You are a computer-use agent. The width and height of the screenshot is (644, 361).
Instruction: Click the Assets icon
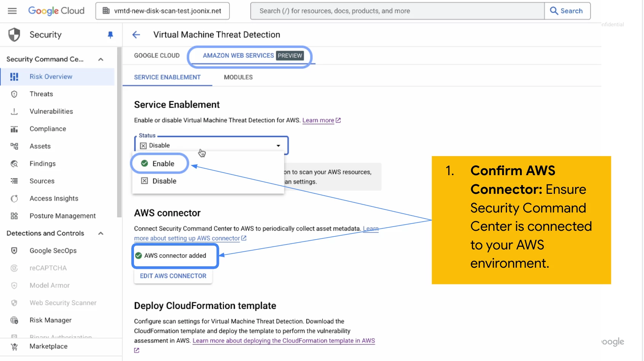pyautogui.click(x=14, y=146)
